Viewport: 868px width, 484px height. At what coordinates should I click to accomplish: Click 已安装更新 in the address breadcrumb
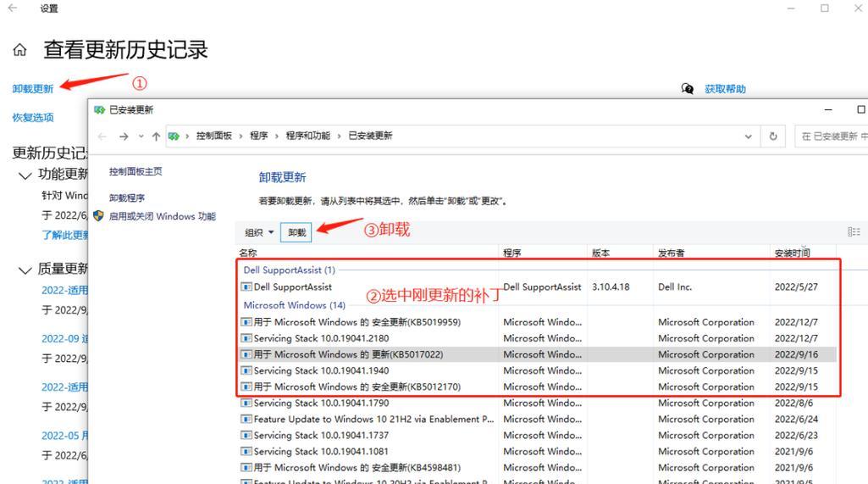click(x=370, y=136)
